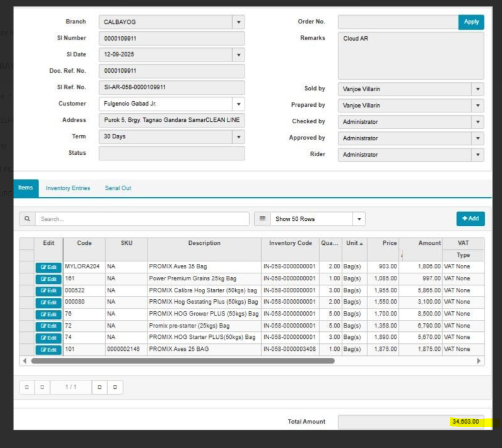Click the grid icon beside Show 50 Rows
The height and width of the screenshot is (448, 502).
tap(262, 219)
